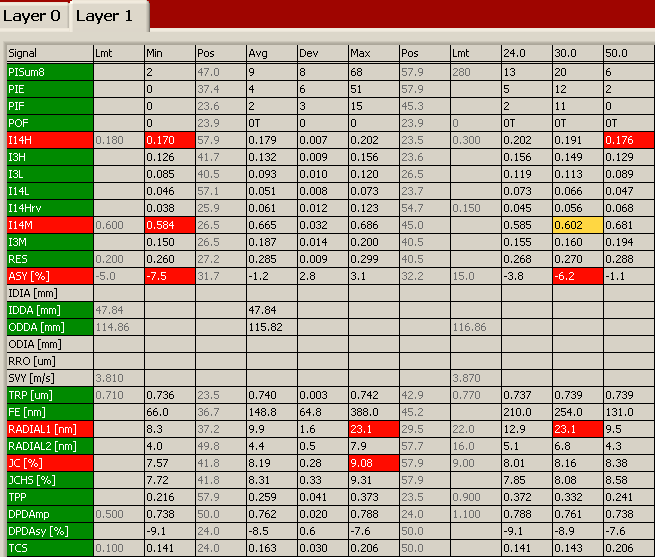
Task: Select the POF signal row label
Action: [x=50, y=123]
